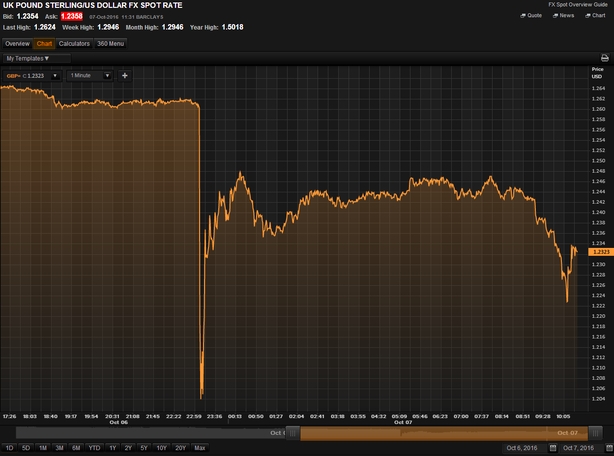Open the News popout link
614x456 pixels.
pyautogui.click(x=563, y=16)
